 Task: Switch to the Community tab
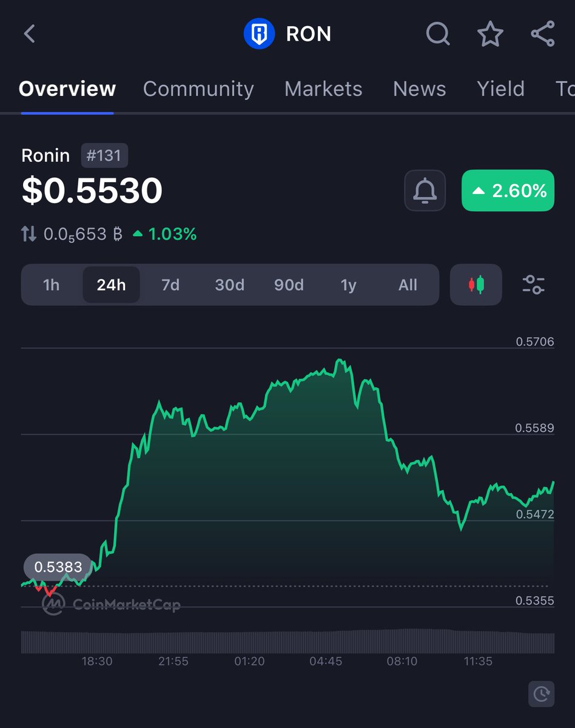click(x=198, y=89)
